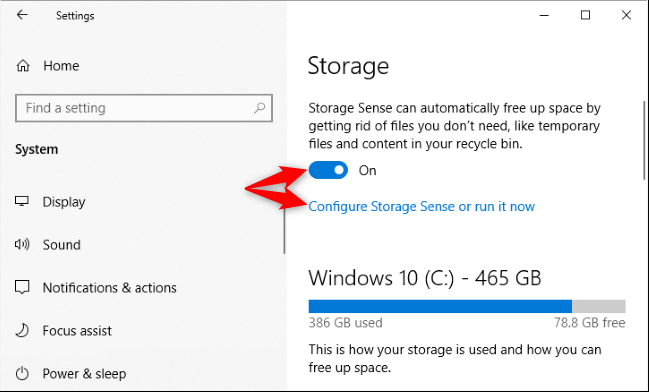Click in the Find a setting box
This screenshot has width=649, height=392.
point(144,108)
